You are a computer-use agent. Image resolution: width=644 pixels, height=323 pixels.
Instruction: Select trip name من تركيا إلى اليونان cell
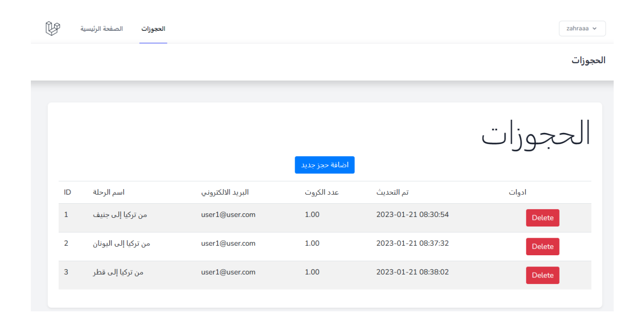pos(121,244)
